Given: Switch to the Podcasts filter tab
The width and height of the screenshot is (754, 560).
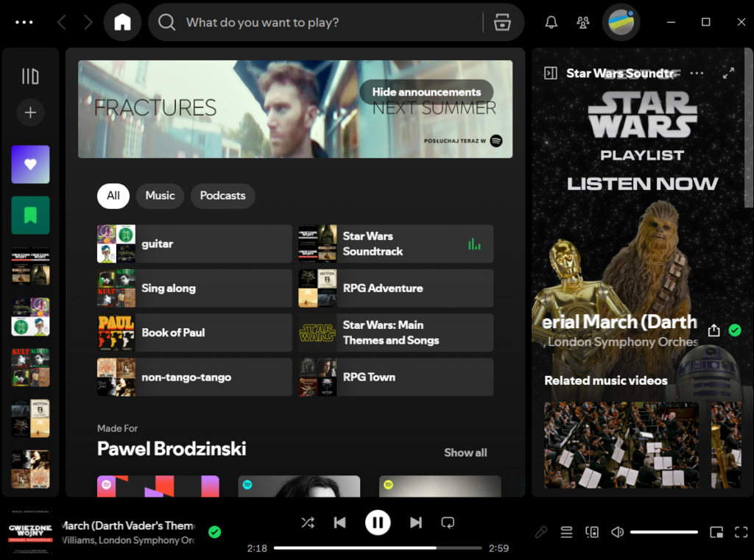Looking at the screenshot, I should (x=222, y=196).
